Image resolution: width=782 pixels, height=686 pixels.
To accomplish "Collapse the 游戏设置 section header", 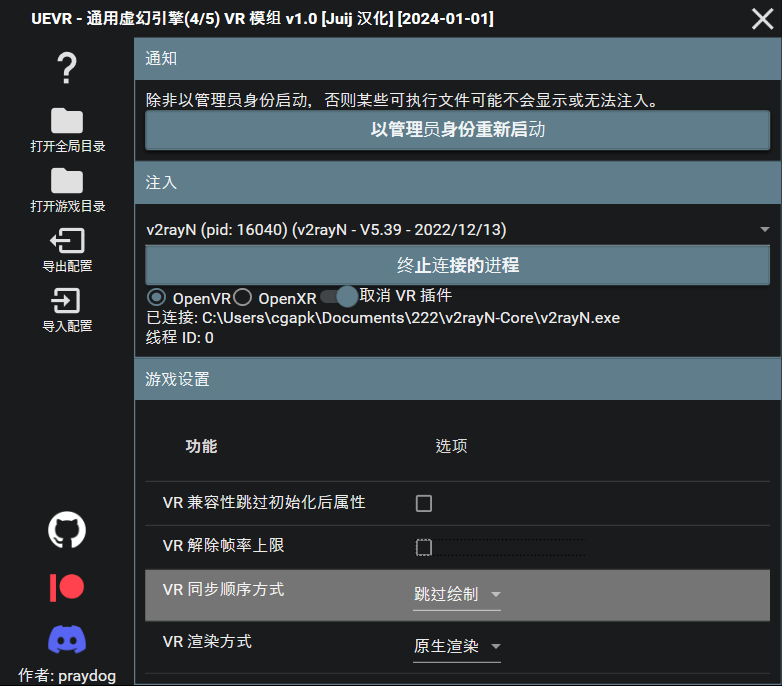I will pos(458,380).
